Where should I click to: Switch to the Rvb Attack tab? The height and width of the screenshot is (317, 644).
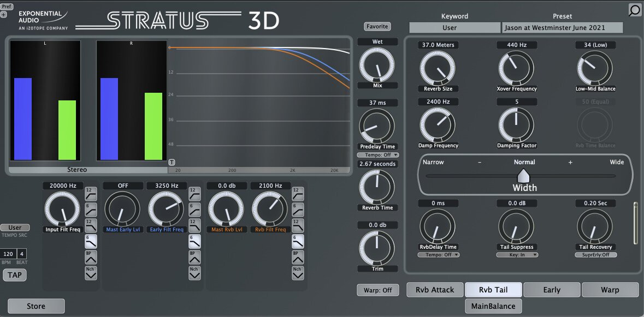point(435,290)
